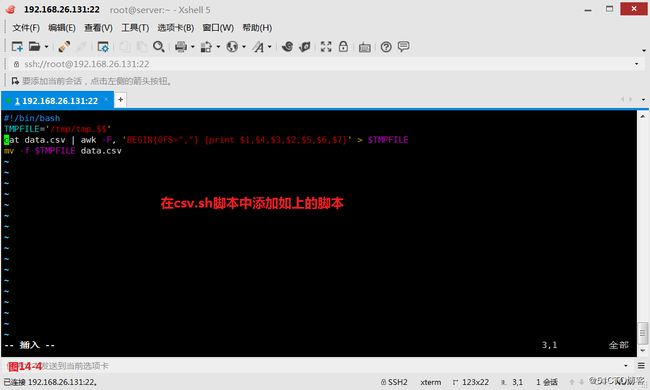Click the lock screen icon
Image resolution: width=650 pixels, height=390 pixels.
[x=343, y=46]
